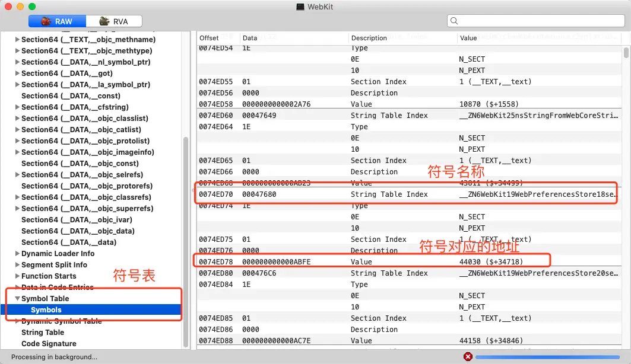Click the WebKit document icon in title

(300, 7)
